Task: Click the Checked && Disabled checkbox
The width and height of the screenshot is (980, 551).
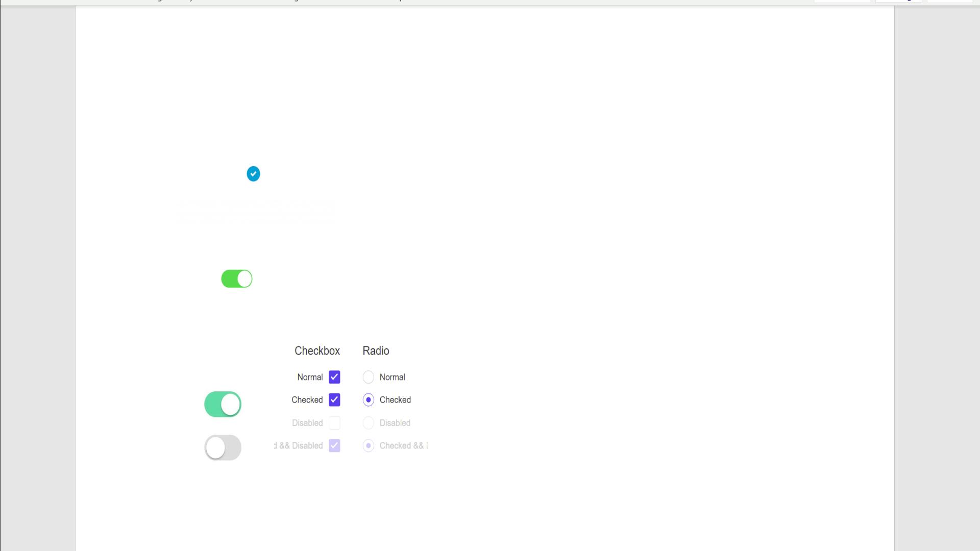Action: tap(334, 445)
